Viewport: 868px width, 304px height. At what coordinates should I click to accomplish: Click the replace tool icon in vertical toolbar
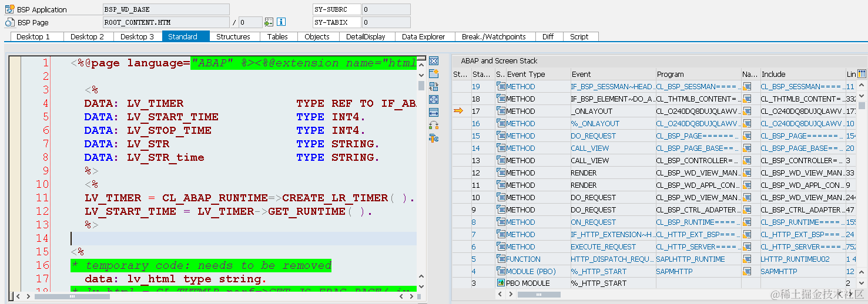[x=434, y=87]
